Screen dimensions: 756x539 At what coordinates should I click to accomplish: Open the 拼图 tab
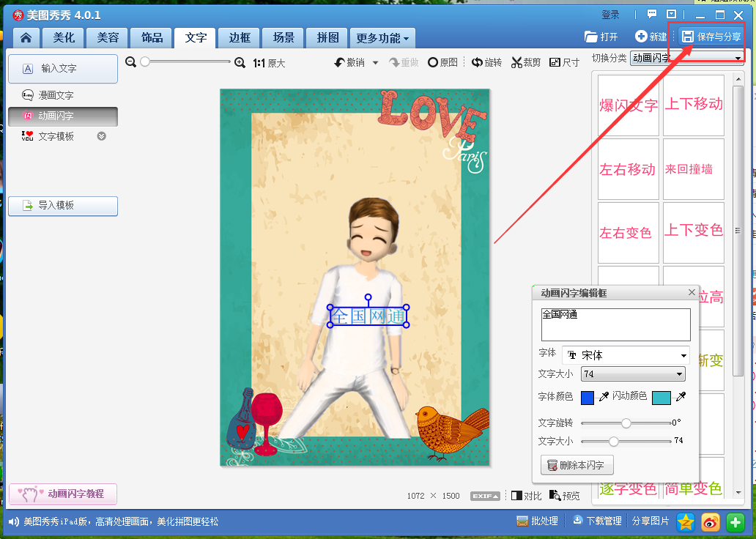(x=328, y=37)
